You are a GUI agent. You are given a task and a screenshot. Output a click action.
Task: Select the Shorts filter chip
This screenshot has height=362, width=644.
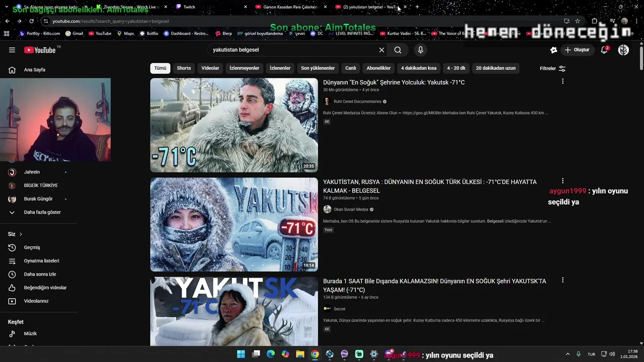click(x=184, y=68)
